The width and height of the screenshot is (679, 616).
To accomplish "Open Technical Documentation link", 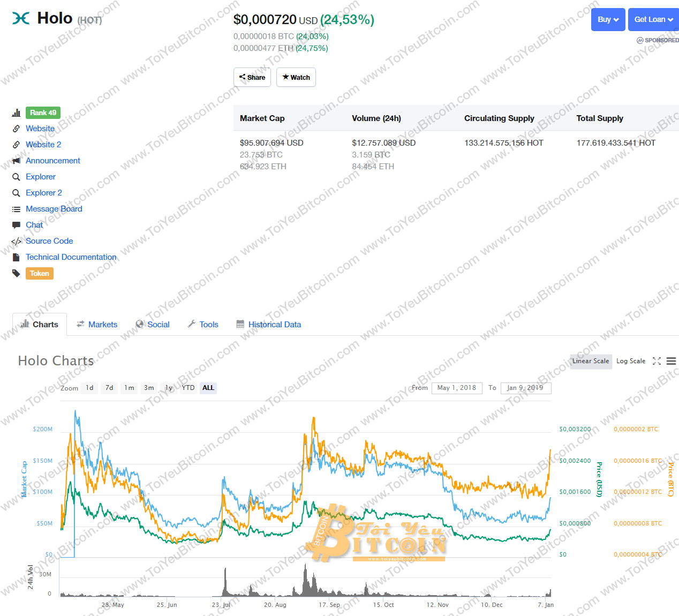I will 71,257.
